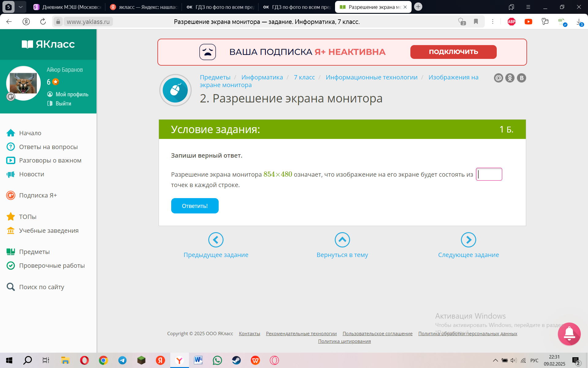Share via email @ icon
Screen dimensions: 588x368
[498, 78]
